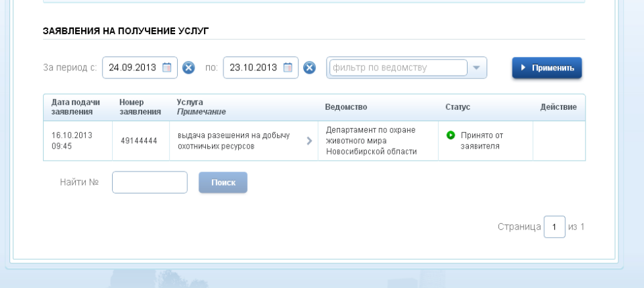Click the page number box

coord(554,227)
